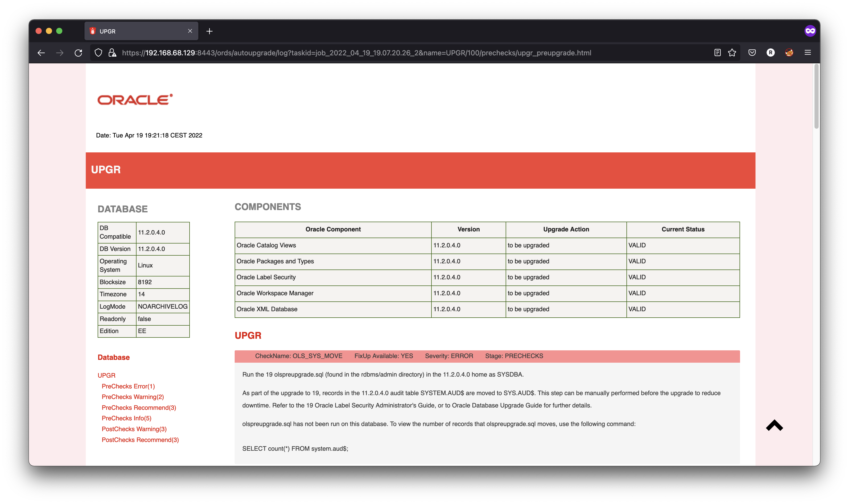Click 'NOARCHIVELOG' LogMode value

click(163, 307)
